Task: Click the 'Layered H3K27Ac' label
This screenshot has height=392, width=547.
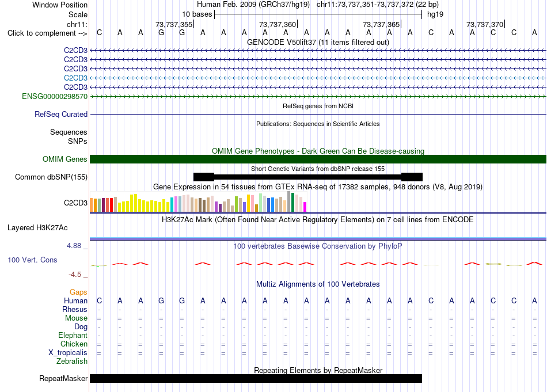Action: pyautogui.click(x=37, y=228)
